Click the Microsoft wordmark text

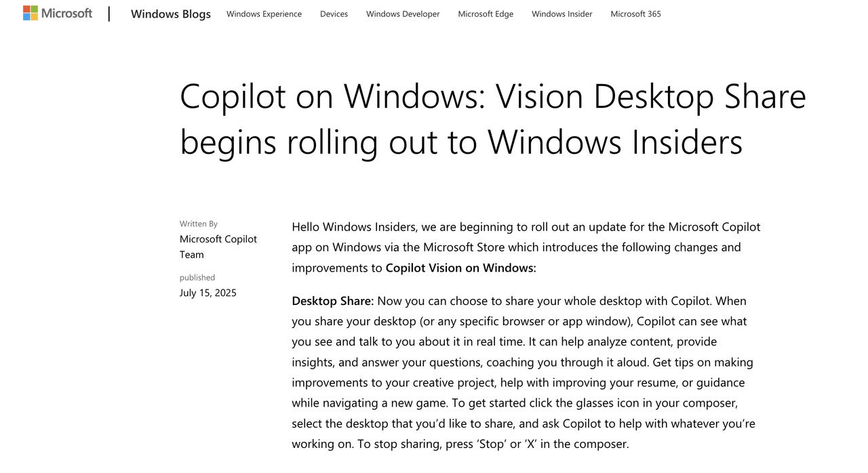pyautogui.click(x=66, y=13)
